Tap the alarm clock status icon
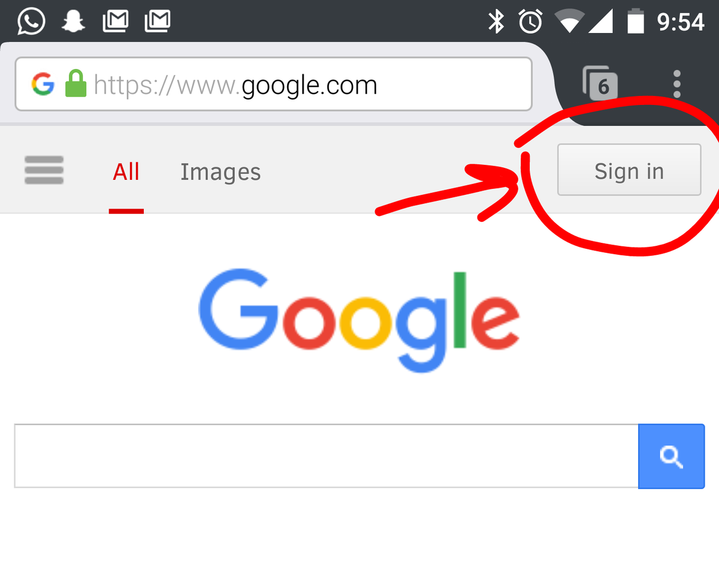 [530, 22]
